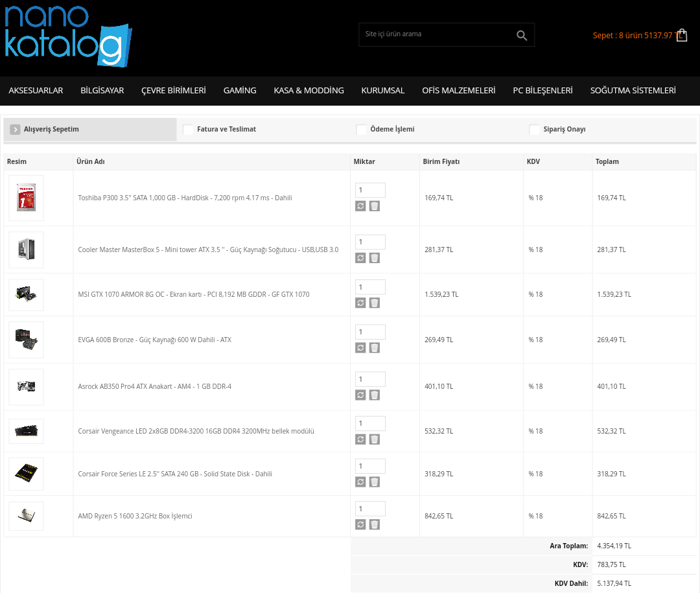Click the KDV Dahil total 5.137,94 TL
The width and height of the screenshot is (700, 593).
coord(614,583)
